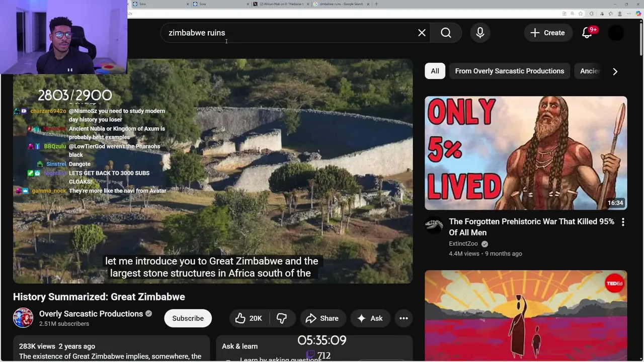Click the '16:34' duration badge
Screen dimensions: 644x362
click(x=615, y=203)
